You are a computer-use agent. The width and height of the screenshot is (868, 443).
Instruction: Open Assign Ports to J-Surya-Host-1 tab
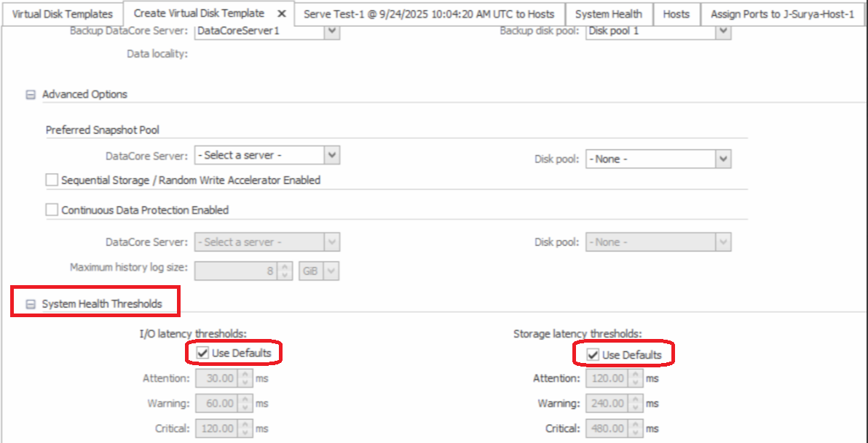point(782,15)
